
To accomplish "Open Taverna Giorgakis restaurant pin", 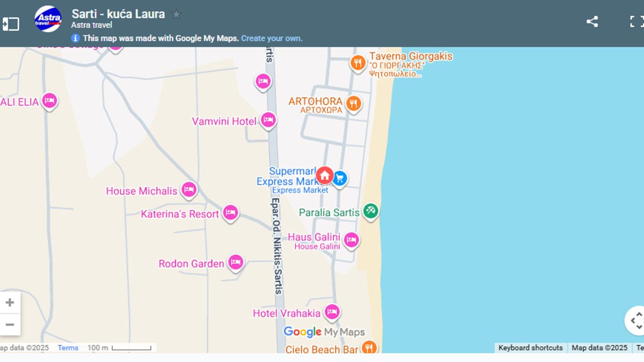I will (357, 63).
